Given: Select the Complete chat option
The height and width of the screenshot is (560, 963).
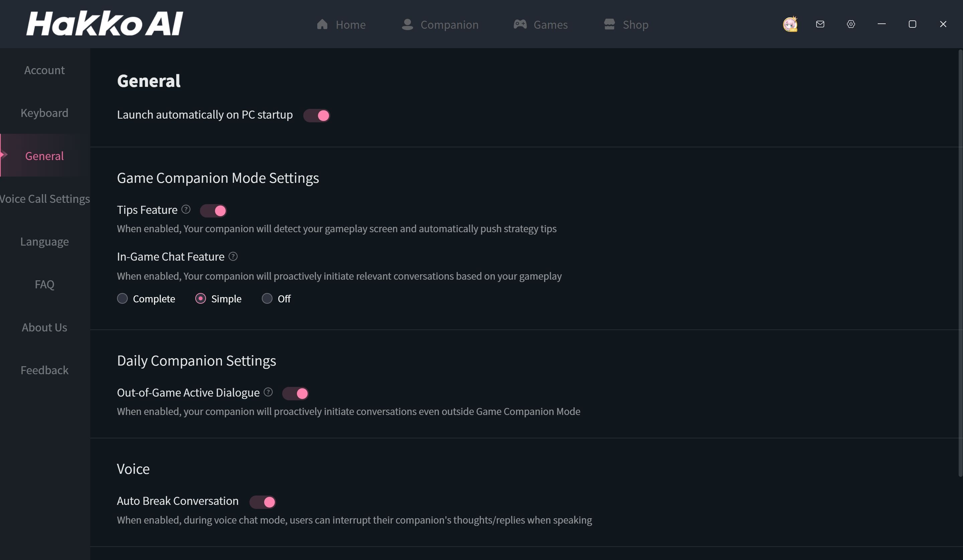Looking at the screenshot, I should [x=146, y=298].
